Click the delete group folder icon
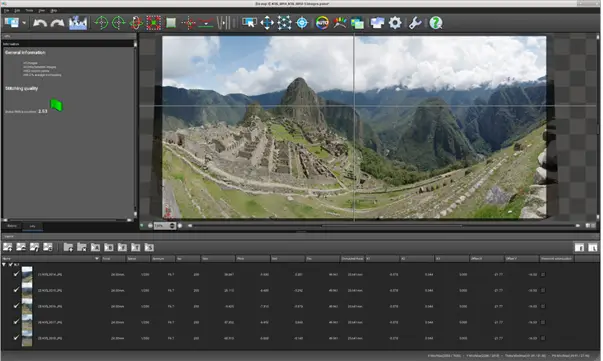This screenshot has height=361, width=603. click(82, 247)
